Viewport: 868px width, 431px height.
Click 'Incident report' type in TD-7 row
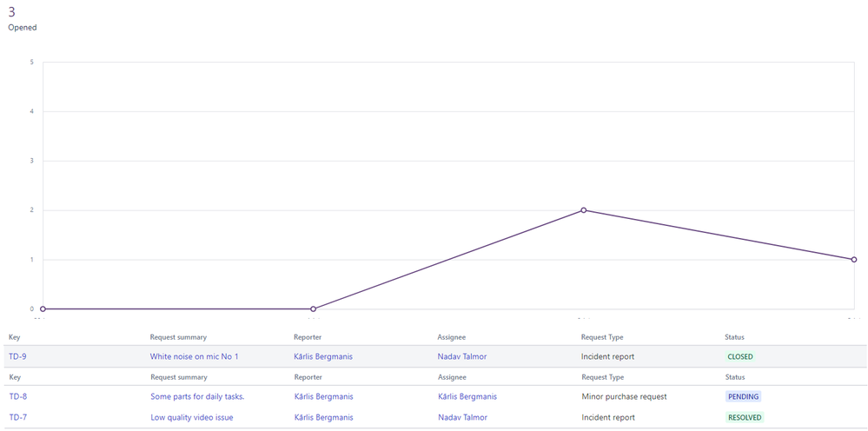click(608, 418)
